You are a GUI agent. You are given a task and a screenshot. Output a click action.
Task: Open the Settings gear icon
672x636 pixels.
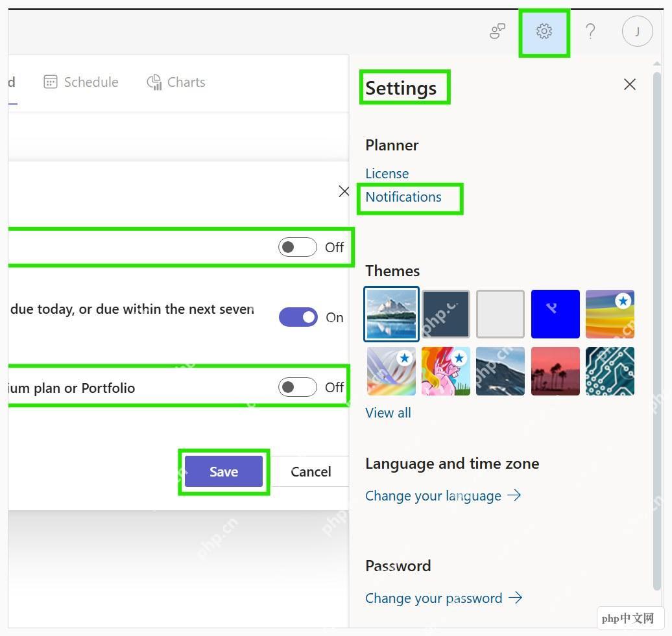544,31
